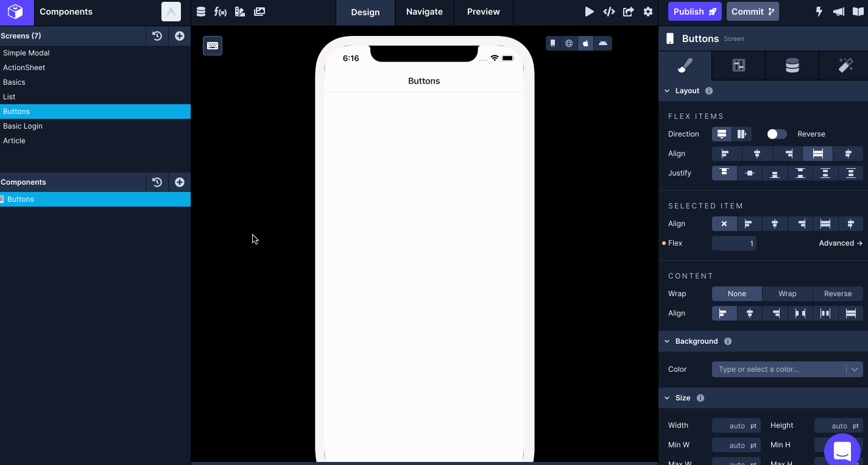Set Justify to flex end
Image resolution: width=868 pixels, height=465 pixels.
point(775,173)
